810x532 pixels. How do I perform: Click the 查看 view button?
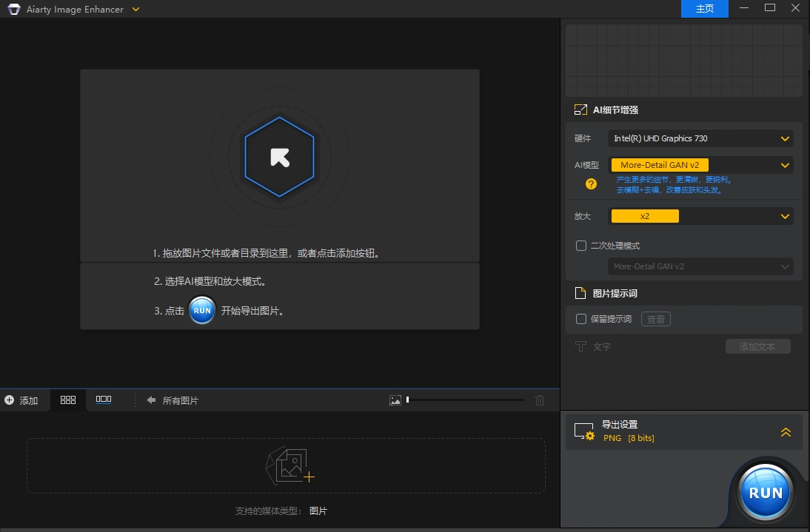655,319
